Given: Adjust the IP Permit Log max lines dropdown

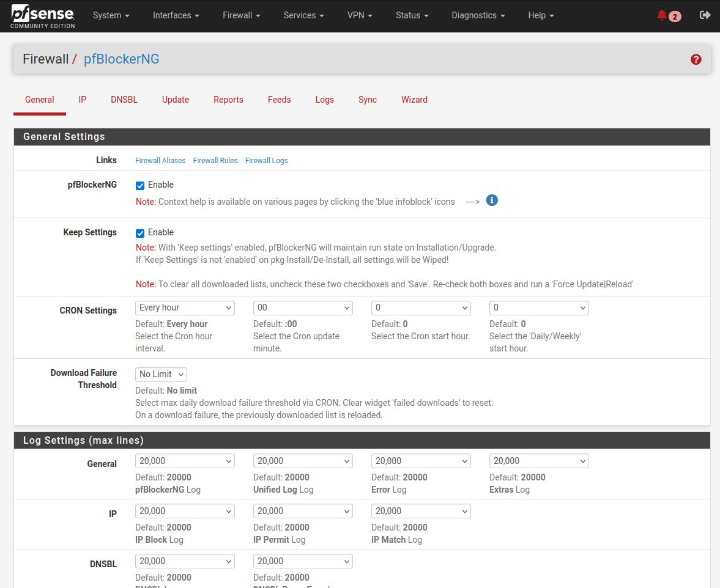Looking at the screenshot, I should (303, 510).
